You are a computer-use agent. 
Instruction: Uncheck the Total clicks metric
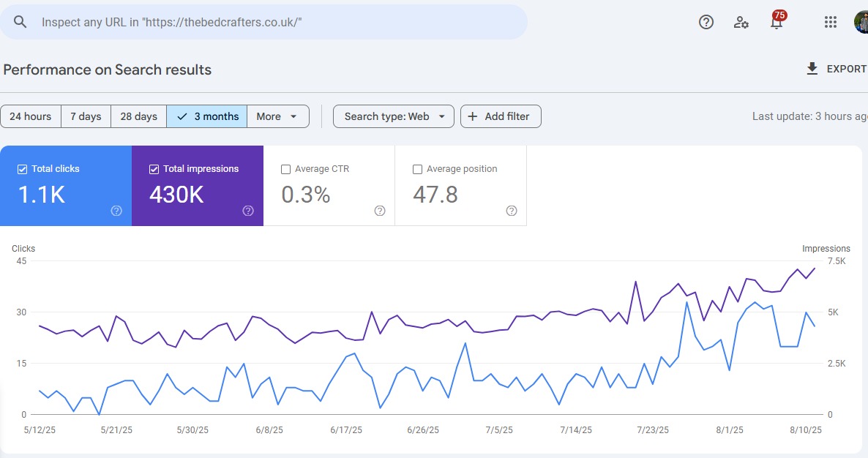tap(21, 168)
